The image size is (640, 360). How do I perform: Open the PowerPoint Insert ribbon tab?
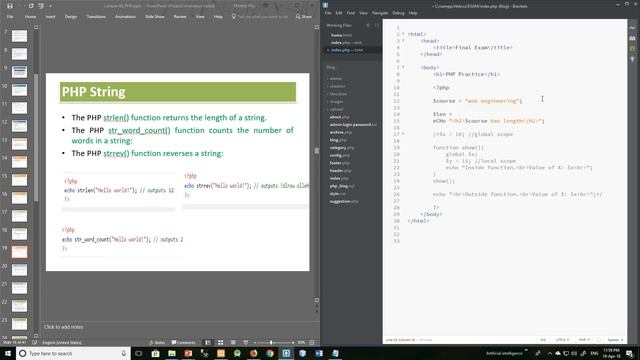point(50,17)
